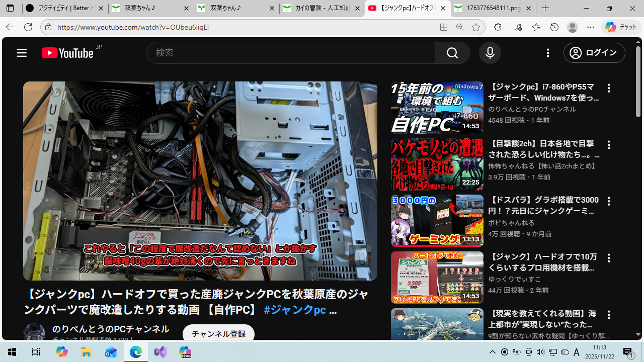Open YouTube settings three-dot menu

pyautogui.click(x=548, y=53)
